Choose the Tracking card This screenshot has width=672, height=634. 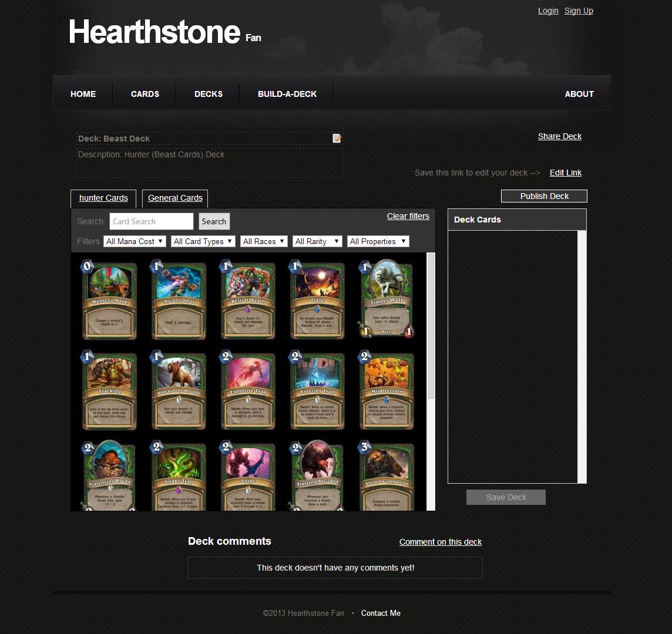coord(109,390)
